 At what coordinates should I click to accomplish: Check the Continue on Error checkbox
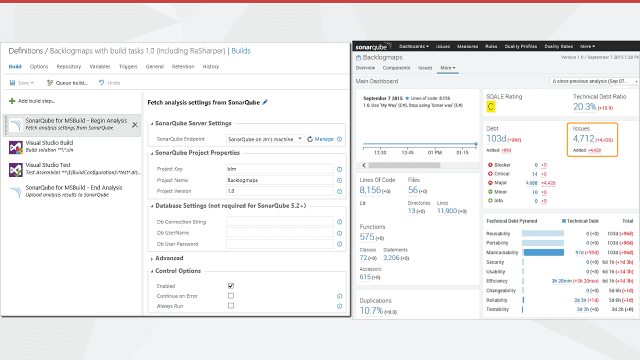coord(231,296)
